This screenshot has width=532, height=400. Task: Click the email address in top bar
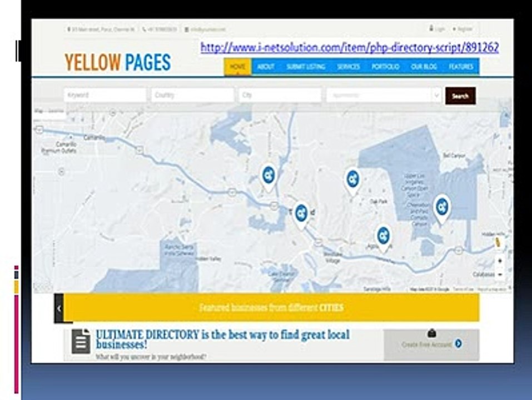coord(205,29)
